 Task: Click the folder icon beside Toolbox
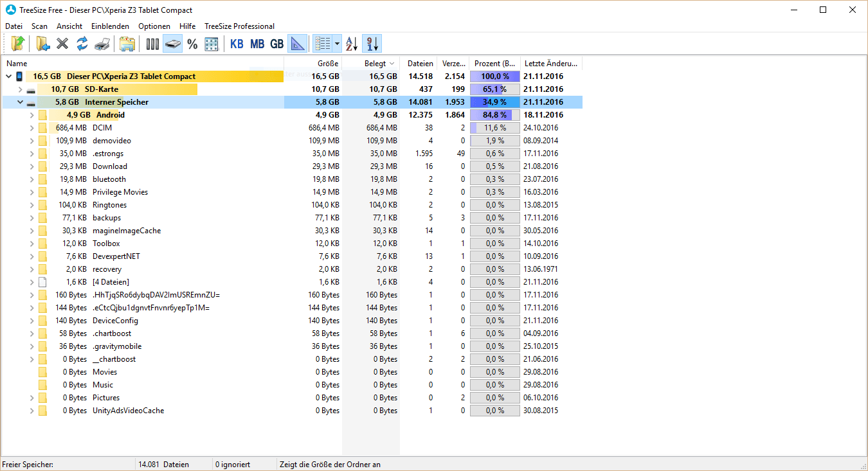pos(42,244)
